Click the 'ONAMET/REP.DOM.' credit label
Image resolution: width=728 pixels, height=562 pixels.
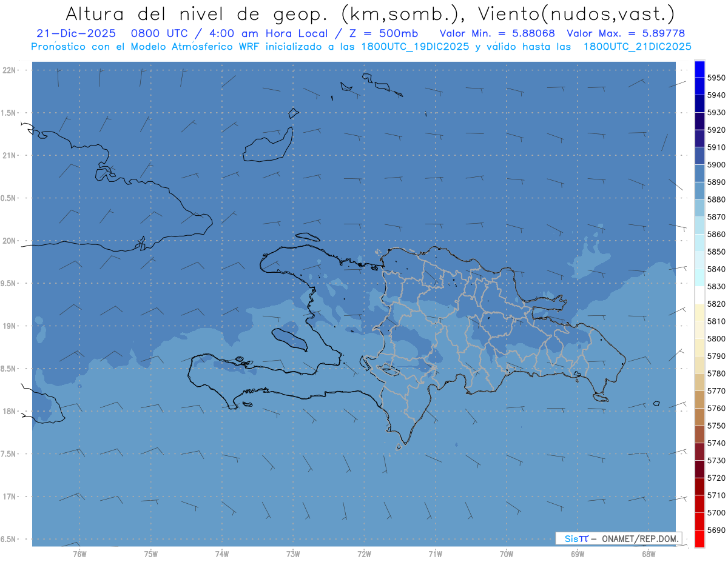click(641, 538)
